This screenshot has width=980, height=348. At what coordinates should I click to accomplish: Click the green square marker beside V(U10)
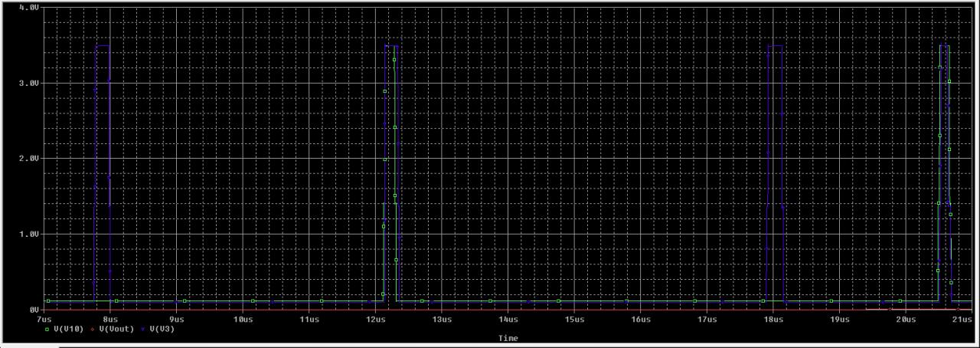tap(47, 329)
